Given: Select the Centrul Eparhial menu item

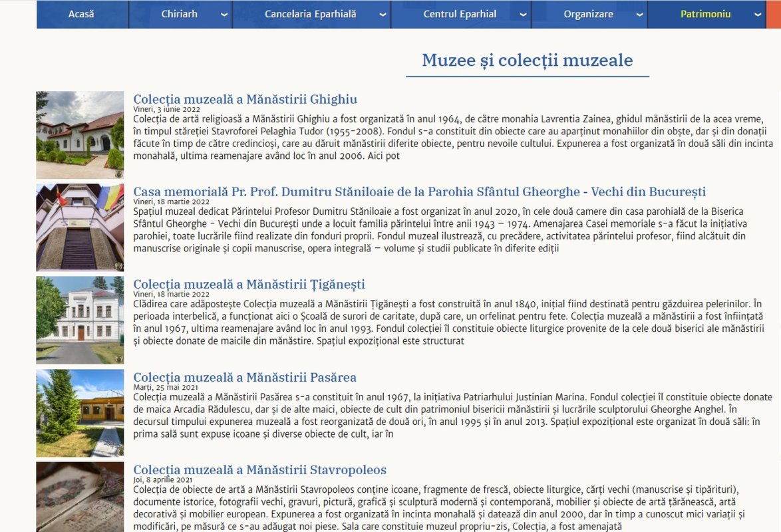Looking at the screenshot, I should pyautogui.click(x=460, y=14).
